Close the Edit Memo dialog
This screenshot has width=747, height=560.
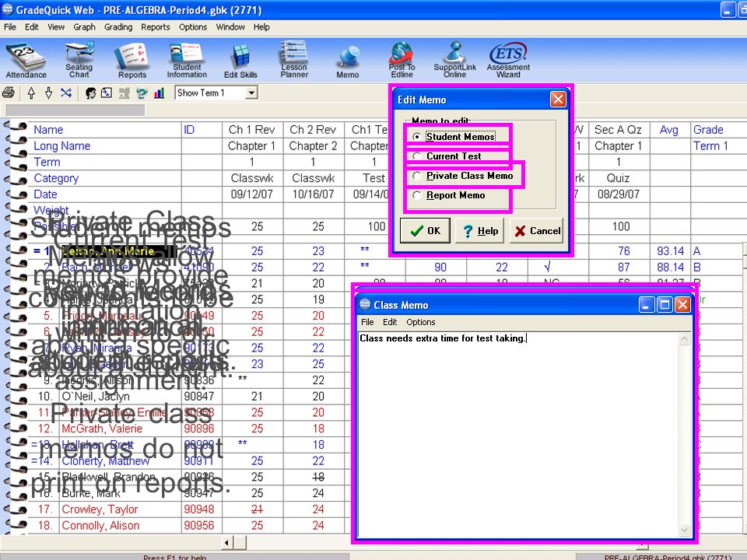558,99
